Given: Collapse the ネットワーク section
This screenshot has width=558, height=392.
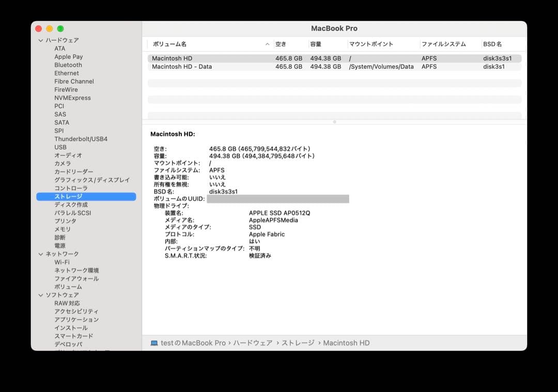Looking at the screenshot, I should point(40,254).
